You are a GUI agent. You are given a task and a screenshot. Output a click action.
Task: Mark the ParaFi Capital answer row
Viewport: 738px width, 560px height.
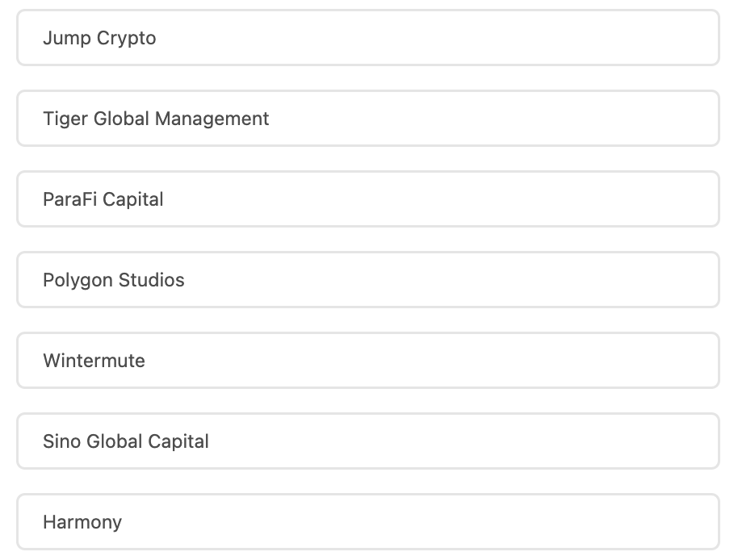click(x=367, y=199)
